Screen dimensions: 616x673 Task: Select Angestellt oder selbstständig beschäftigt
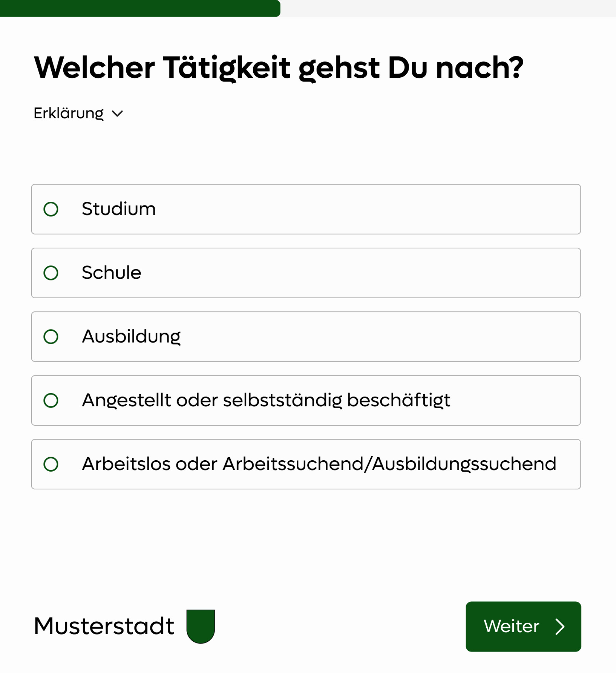52,400
